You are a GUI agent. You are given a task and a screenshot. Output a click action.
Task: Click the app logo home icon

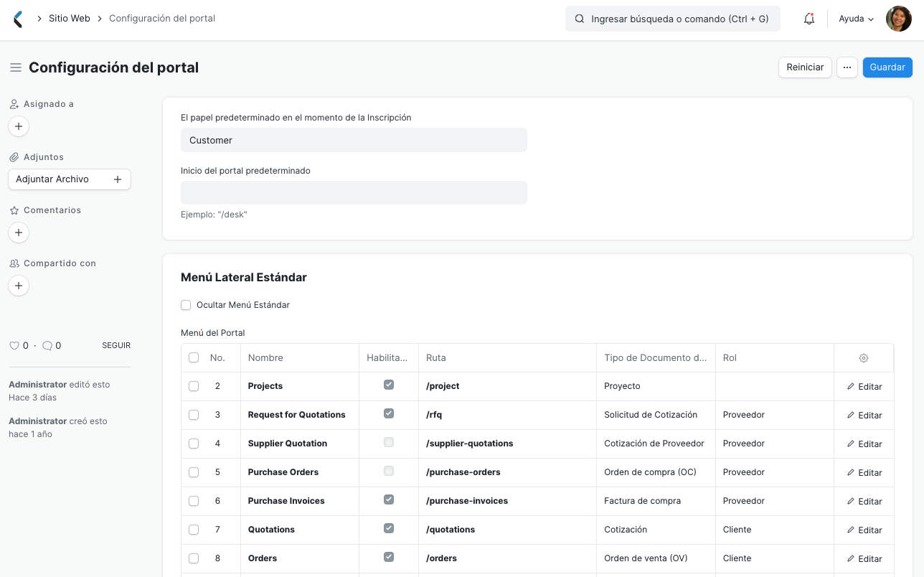point(18,19)
